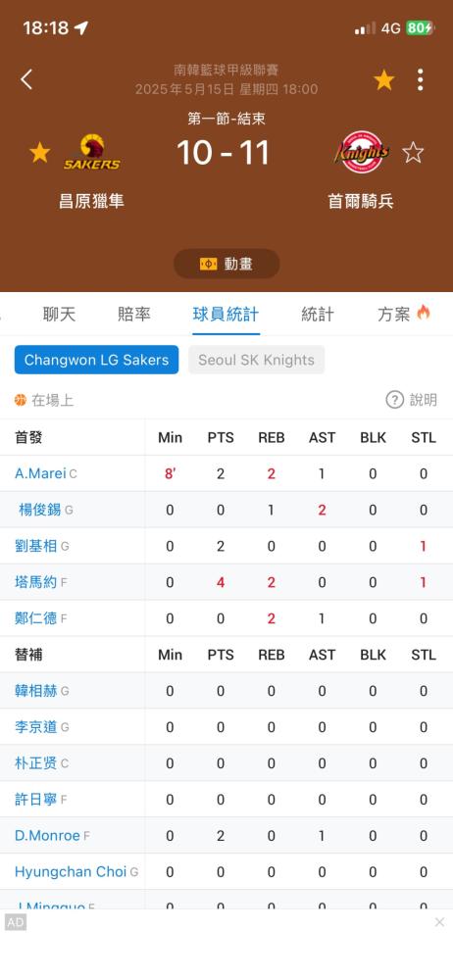Favorite the Seoul Knights with empty star
This screenshot has height=980, width=453.
click(x=413, y=153)
